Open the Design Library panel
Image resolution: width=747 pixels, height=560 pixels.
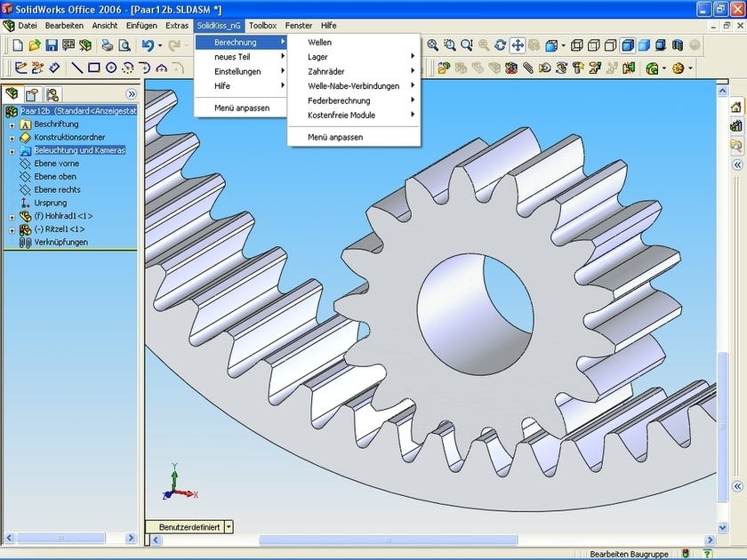[x=735, y=125]
